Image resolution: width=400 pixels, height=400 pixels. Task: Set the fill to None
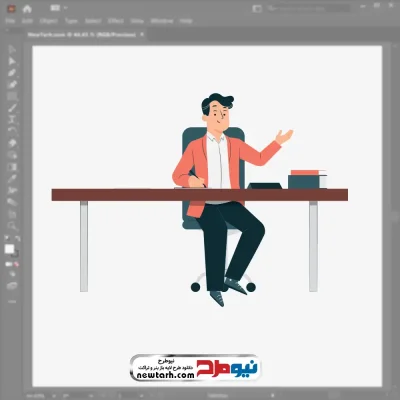point(16,265)
